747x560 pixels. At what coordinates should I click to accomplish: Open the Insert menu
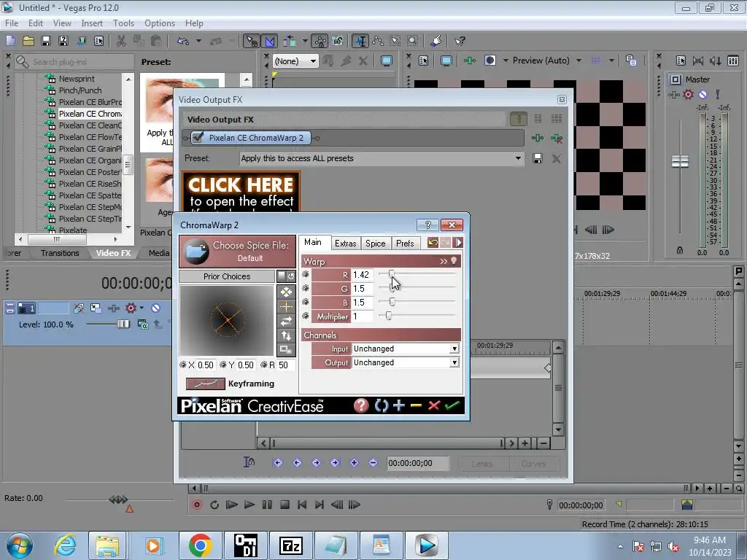pyautogui.click(x=92, y=23)
